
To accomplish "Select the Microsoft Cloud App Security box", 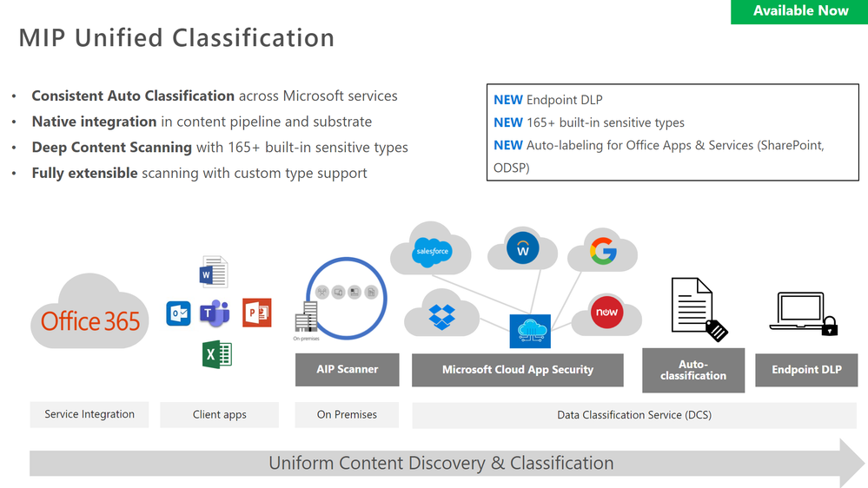I will click(x=518, y=370).
